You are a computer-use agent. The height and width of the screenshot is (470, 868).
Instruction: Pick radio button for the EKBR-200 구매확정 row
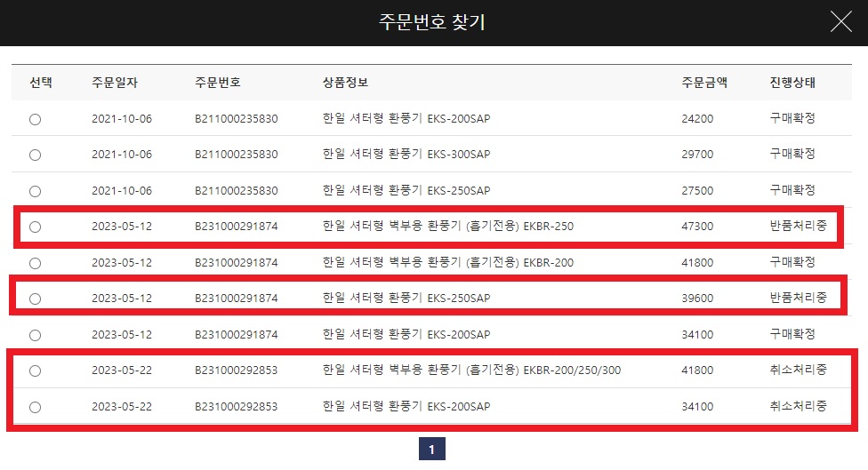(x=35, y=263)
